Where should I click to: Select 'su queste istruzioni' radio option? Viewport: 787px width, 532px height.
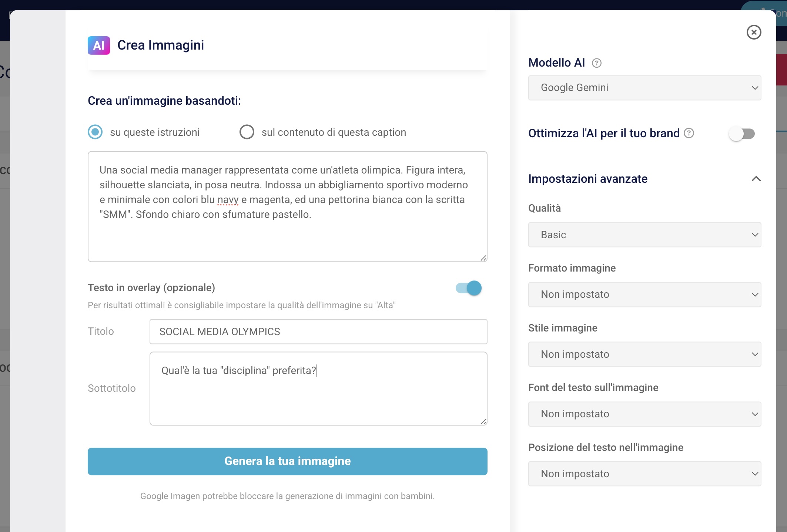point(95,132)
